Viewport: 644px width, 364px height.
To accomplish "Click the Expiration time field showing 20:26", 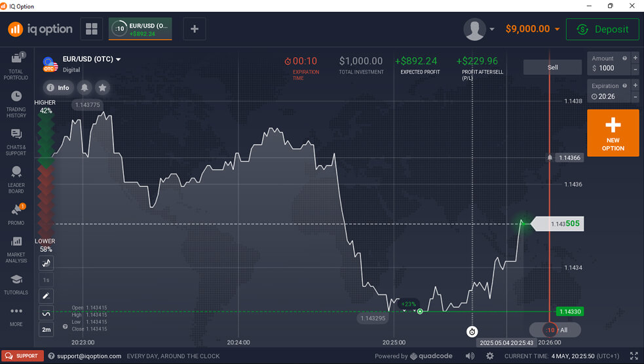I will click(607, 96).
